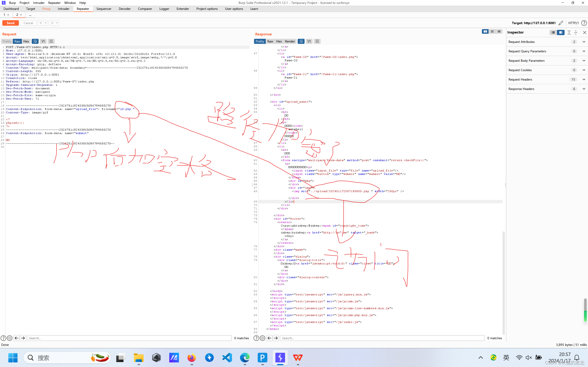Open the Window menu
588x367 pixels.
[70, 3]
